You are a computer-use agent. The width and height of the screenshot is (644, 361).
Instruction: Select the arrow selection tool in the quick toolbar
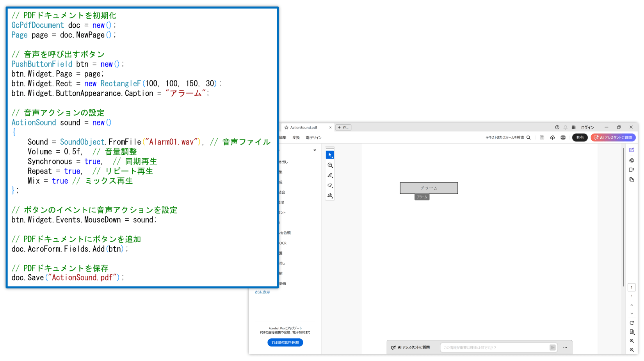(330, 154)
